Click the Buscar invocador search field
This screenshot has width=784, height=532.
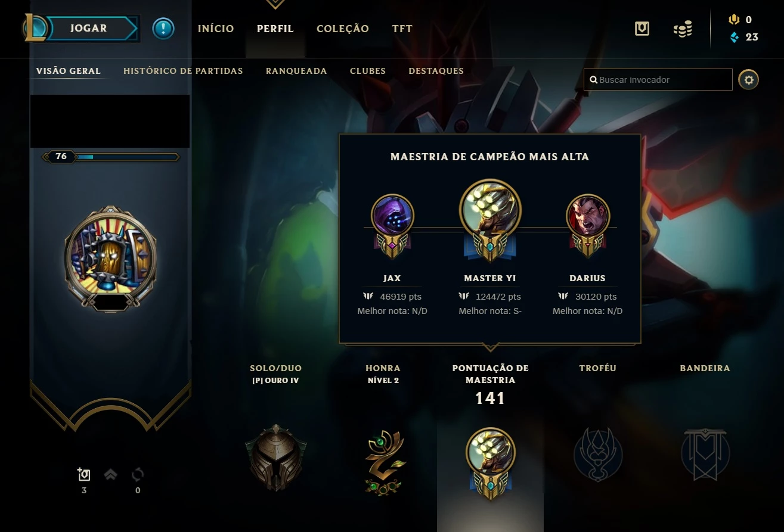tap(658, 80)
